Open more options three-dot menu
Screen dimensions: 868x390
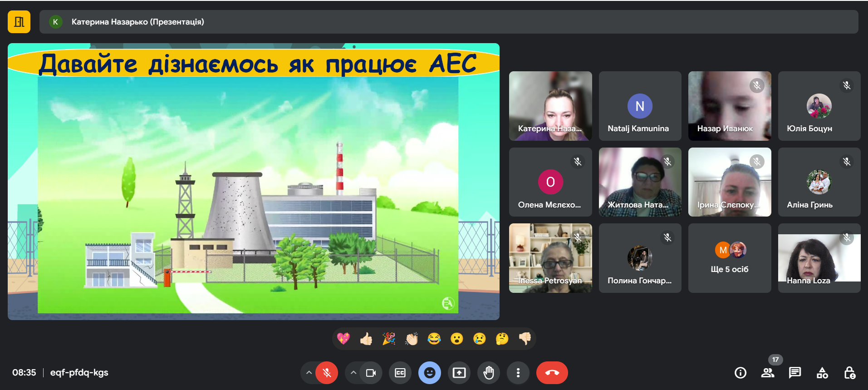click(518, 373)
